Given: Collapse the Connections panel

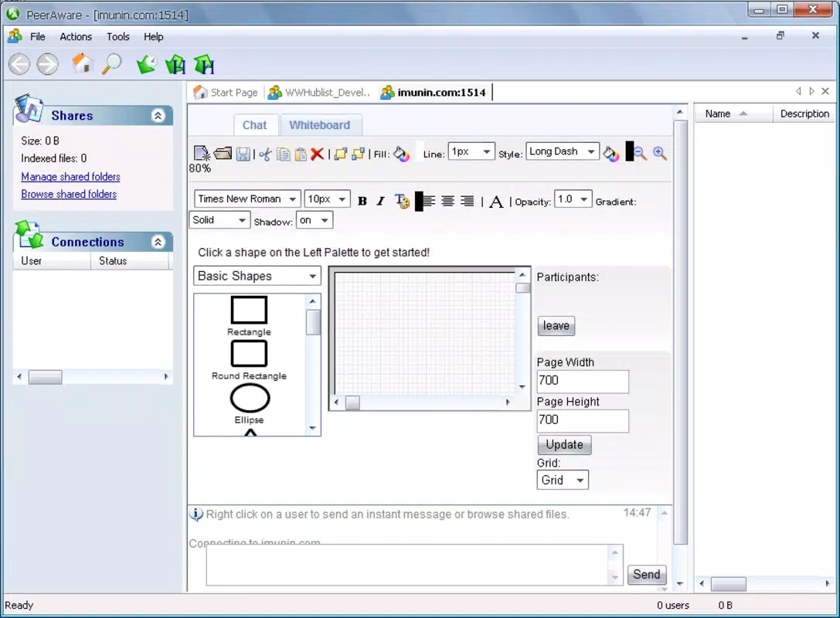Looking at the screenshot, I should [x=158, y=242].
